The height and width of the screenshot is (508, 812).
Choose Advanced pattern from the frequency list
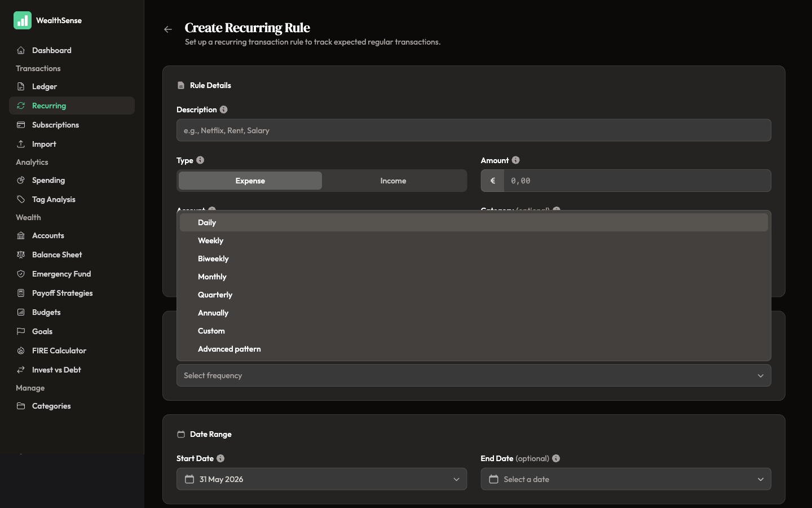tap(474, 349)
